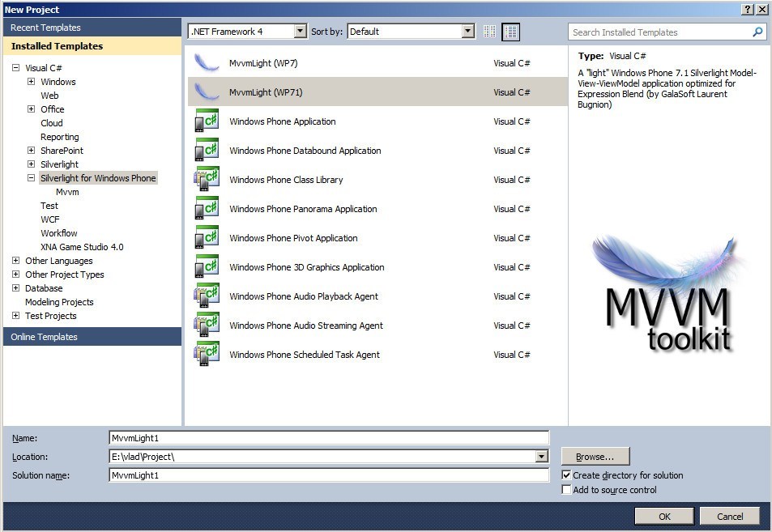The height and width of the screenshot is (532, 772).
Task: Click the help question mark button
Action: click(x=748, y=10)
